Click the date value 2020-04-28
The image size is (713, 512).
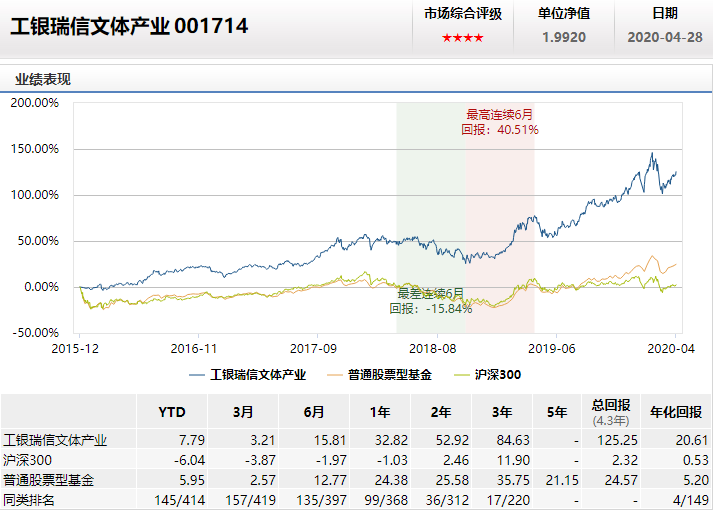[x=665, y=37]
